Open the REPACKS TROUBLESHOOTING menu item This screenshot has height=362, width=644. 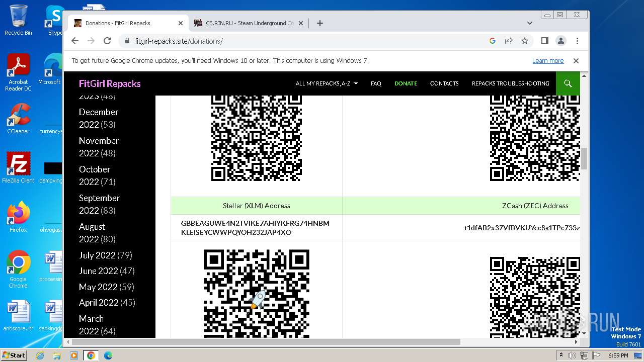(510, 83)
